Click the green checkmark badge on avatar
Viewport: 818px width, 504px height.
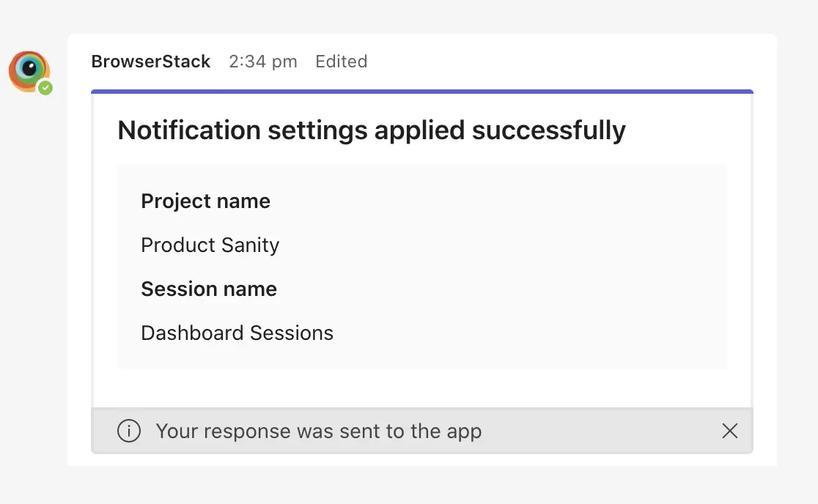[45, 88]
